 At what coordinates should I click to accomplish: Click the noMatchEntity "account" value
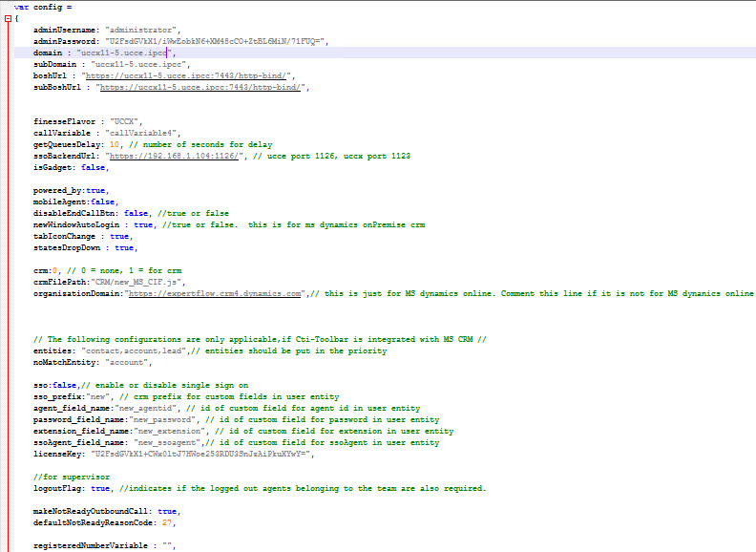pos(130,362)
